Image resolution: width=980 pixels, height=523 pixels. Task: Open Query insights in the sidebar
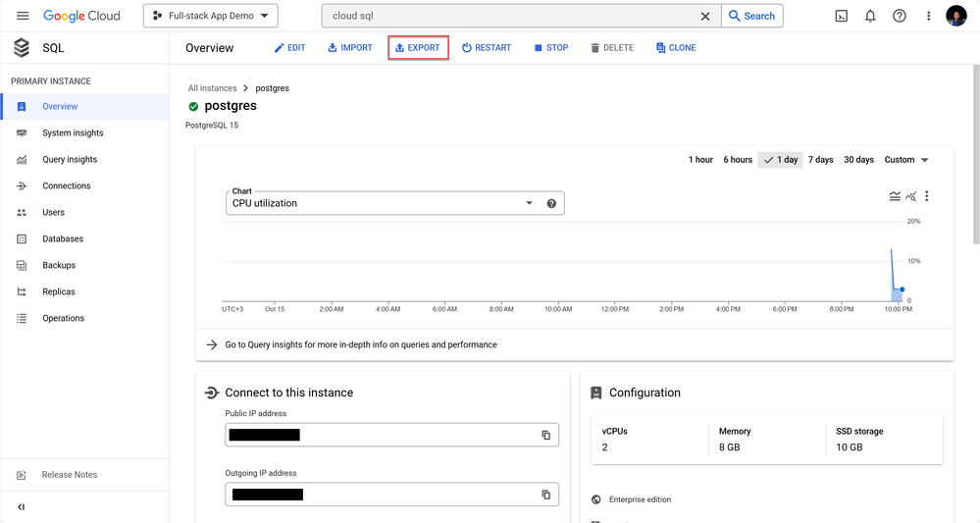(85, 159)
